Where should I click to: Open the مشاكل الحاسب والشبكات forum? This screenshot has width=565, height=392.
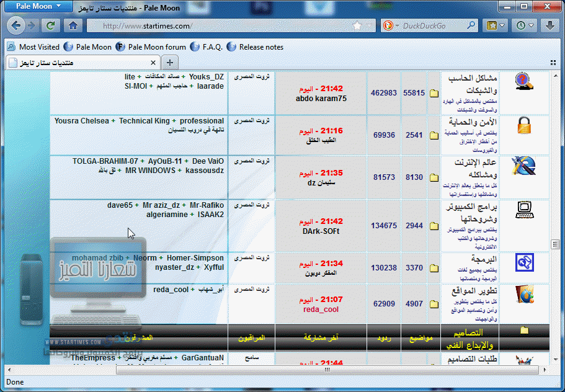473,84
